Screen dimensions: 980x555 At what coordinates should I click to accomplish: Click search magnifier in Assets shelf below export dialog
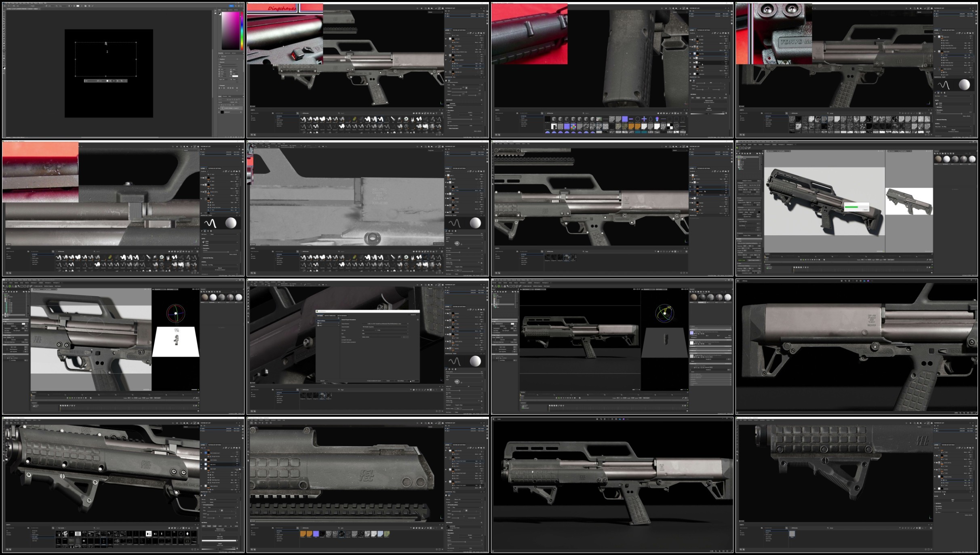[339, 390]
